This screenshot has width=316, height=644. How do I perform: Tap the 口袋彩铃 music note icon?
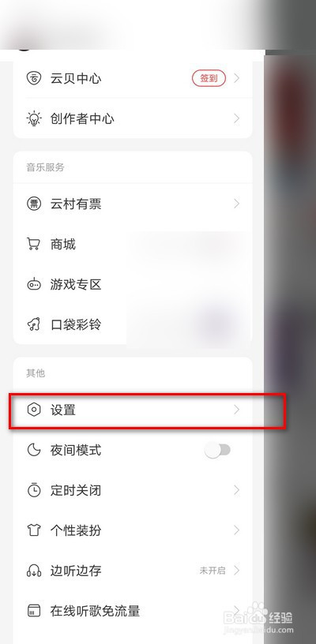coord(34,324)
